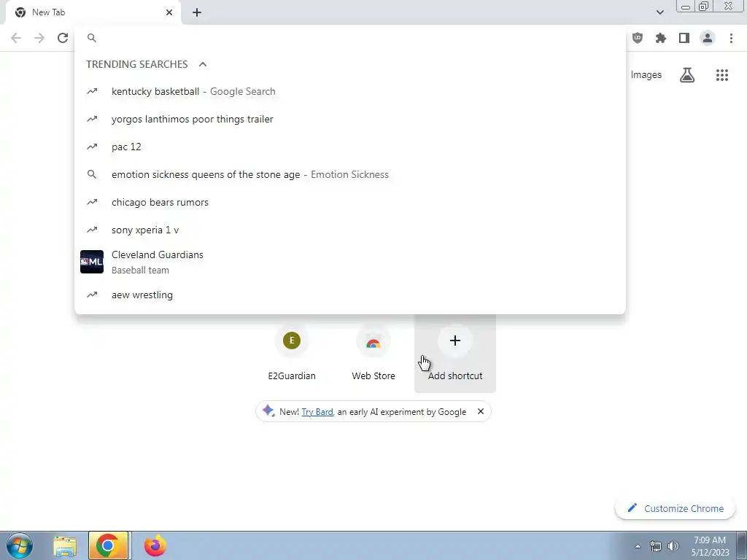The image size is (747, 560).
Task: Open the Web Store shortcut
Action: [x=373, y=353]
